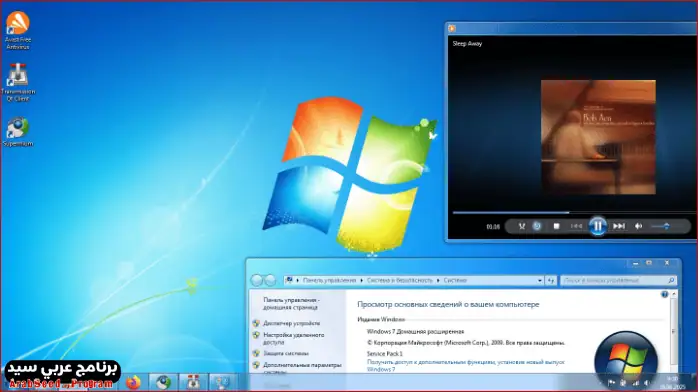
Task: Click the shield icon beside 'Настройка удаленного доступа'
Action: tap(256, 335)
